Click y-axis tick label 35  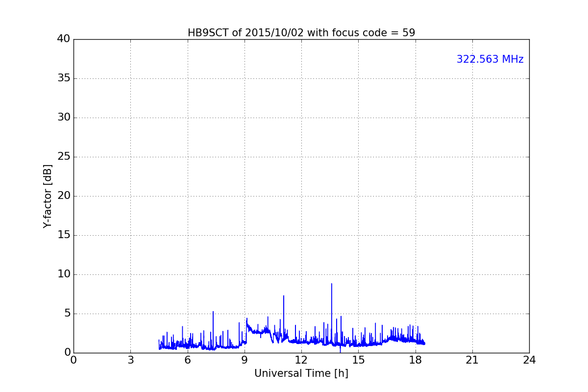point(64,78)
